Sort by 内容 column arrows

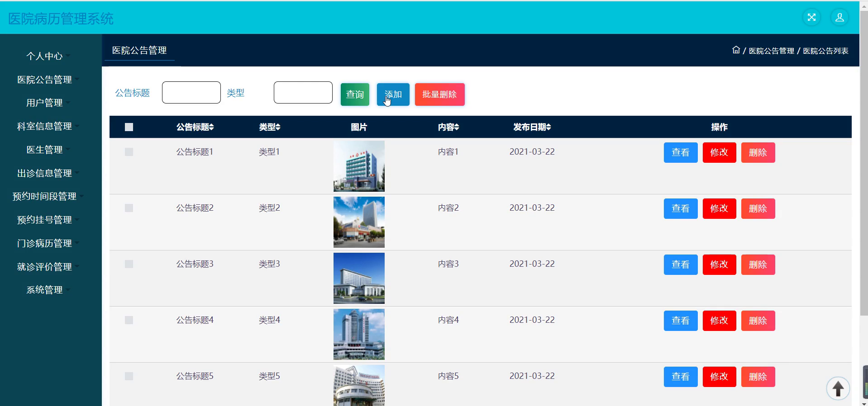coord(457,127)
